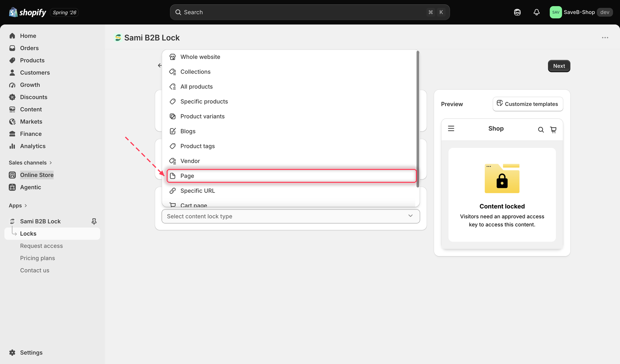Open Contact us page
The width and height of the screenshot is (620, 364).
pyautogui.click(x=35, y=270)
